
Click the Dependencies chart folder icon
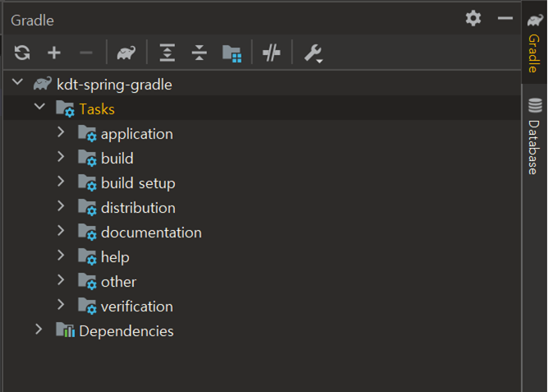(x=66, y=330)
